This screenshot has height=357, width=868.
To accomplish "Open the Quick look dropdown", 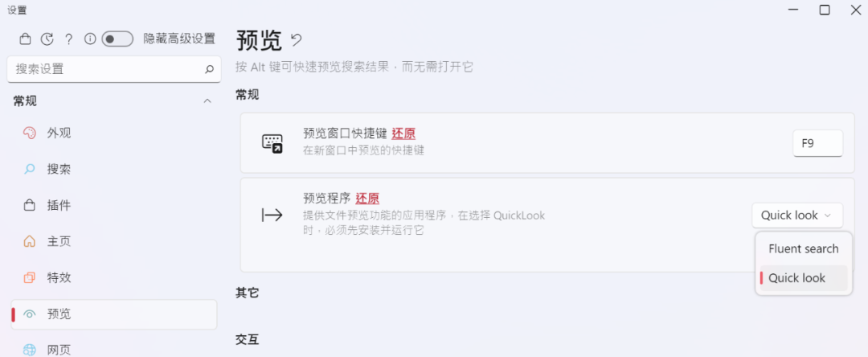I will tap(797, 215).
